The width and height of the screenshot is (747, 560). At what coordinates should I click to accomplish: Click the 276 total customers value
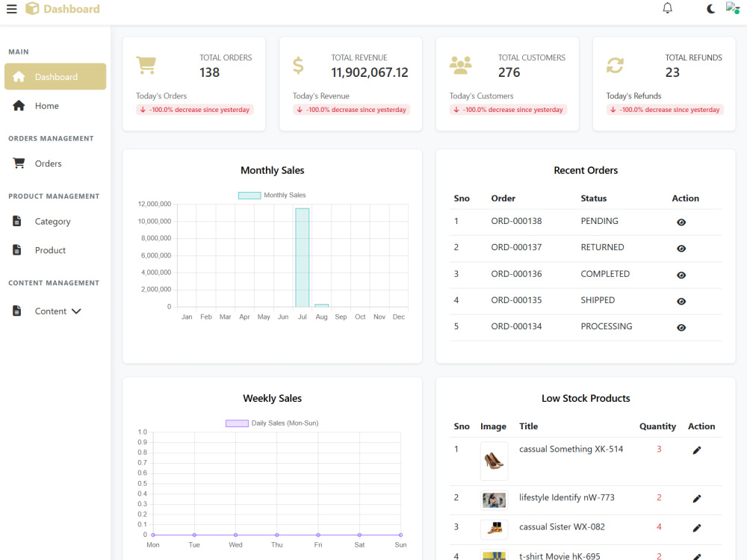(x=509, y=72)
